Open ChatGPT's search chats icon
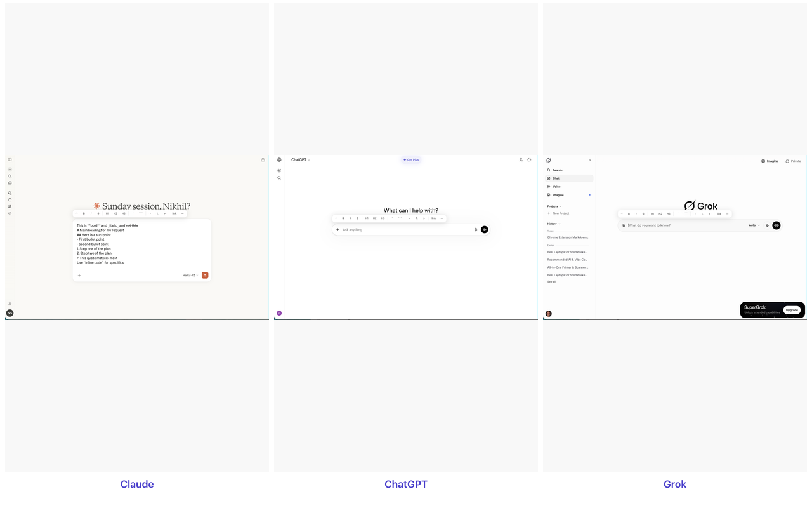 [x=279, y=178]
